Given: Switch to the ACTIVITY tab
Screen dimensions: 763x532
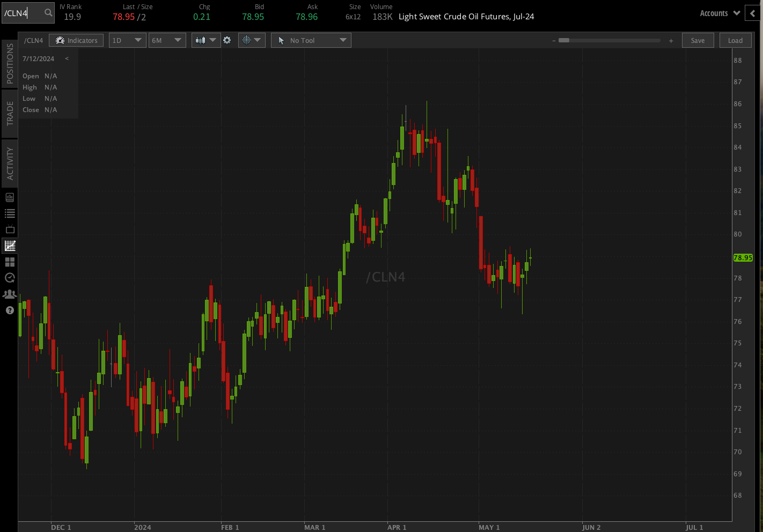Looking at the screenshot, I should pos(10,164).
